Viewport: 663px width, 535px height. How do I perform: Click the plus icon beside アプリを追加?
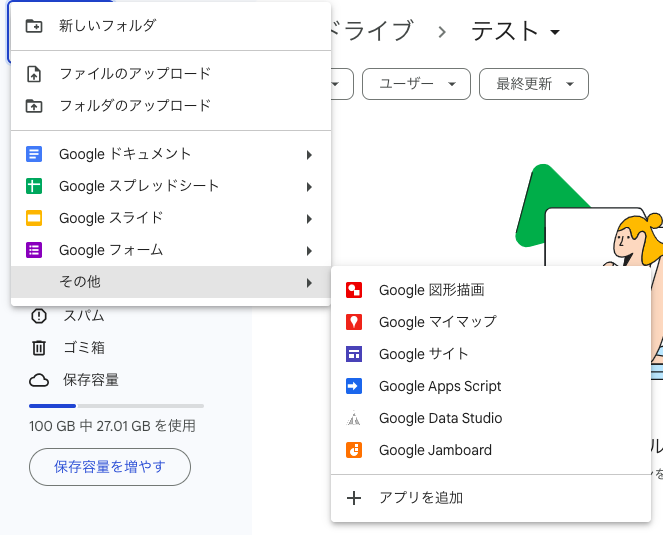click(x=354, y=498)
